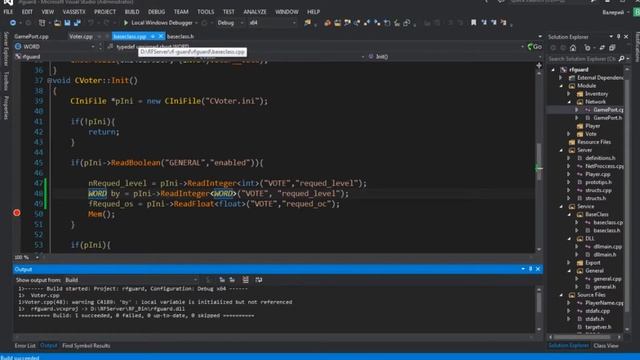Open the Toolbox side tab

[6, 81]
